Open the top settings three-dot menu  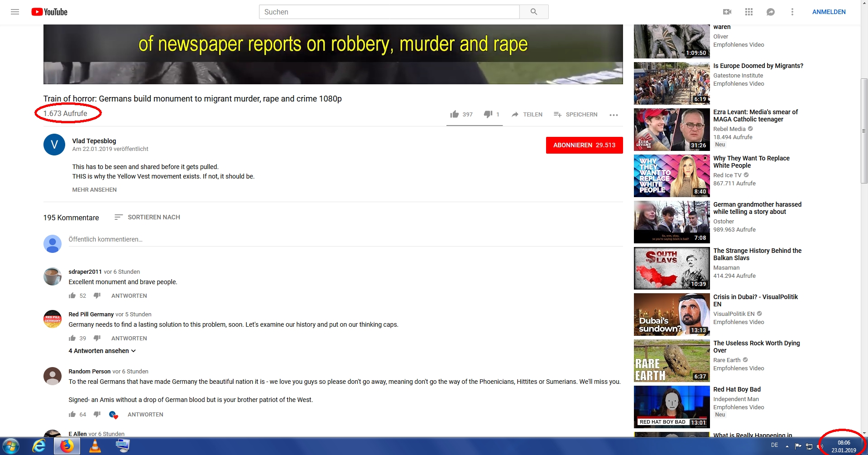click(792, 12)
